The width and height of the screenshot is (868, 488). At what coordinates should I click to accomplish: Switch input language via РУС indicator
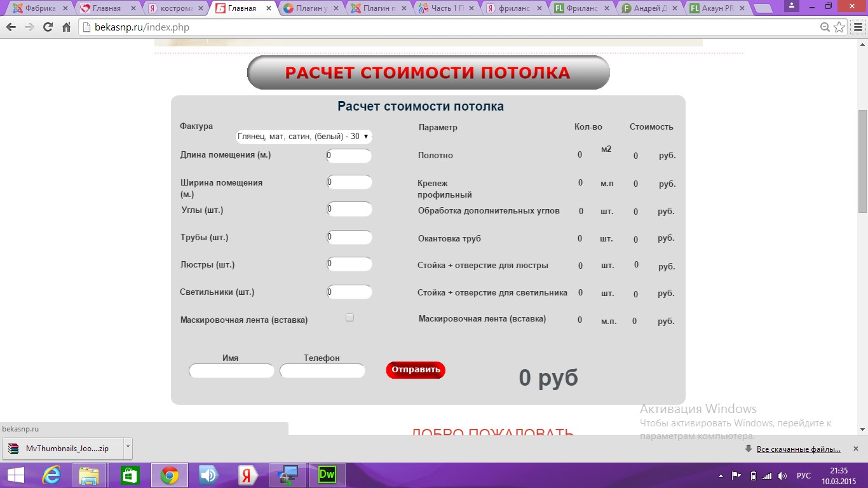pyautogui.click(x=804, y=476)
